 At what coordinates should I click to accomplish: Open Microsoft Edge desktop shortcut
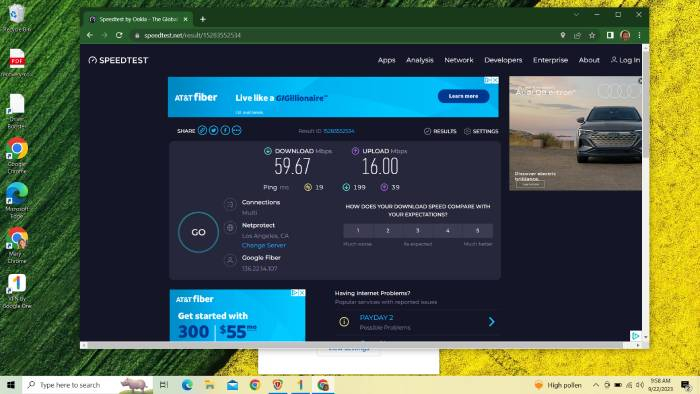pos(17,200)
